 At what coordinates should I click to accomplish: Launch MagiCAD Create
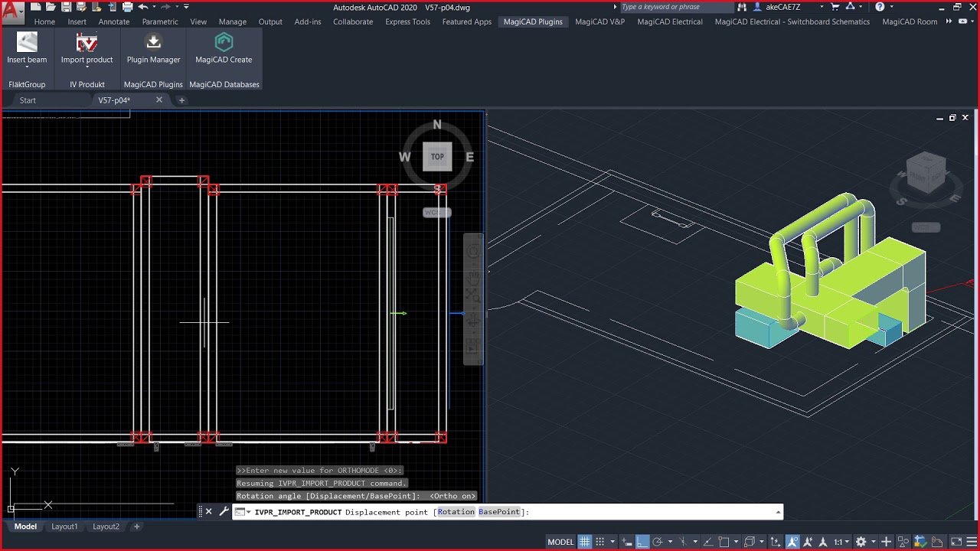pyautogui.click(x=224, y=47)
